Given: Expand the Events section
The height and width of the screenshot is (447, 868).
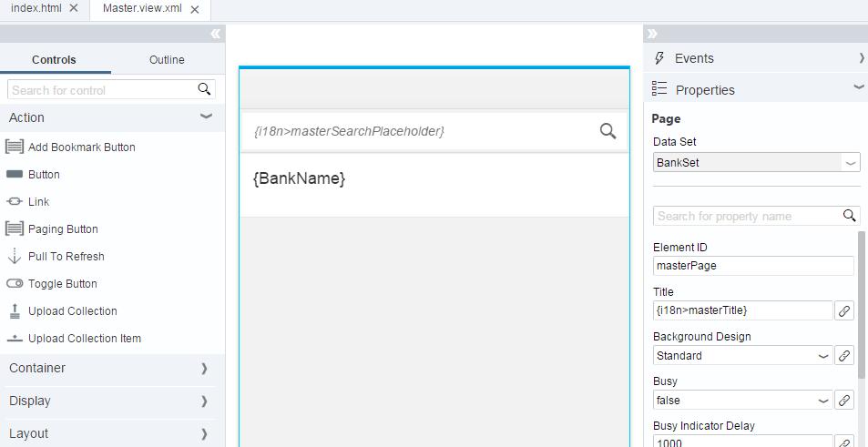Looking at the screenshot, I should [862, 57].
